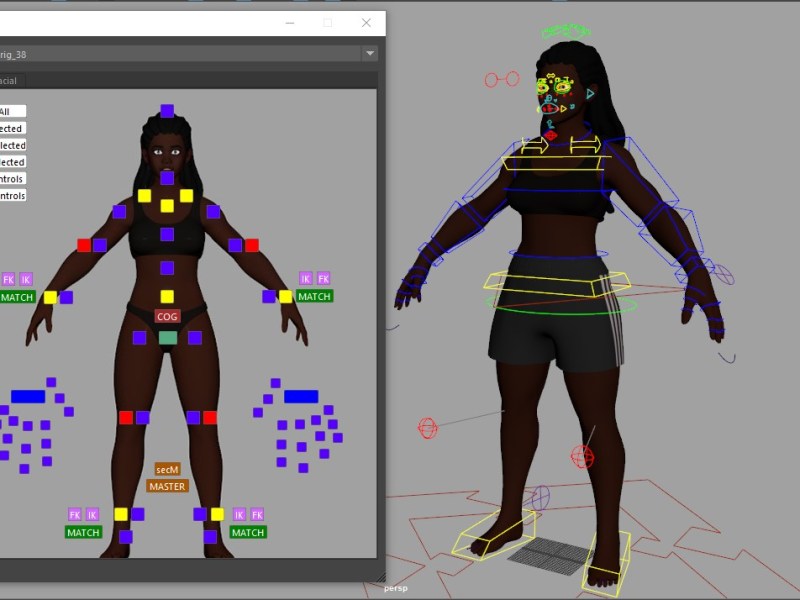Toggle IK on the left leg picker
The width and height of the screenshot is (800, 600).
(x=91, y=515)
